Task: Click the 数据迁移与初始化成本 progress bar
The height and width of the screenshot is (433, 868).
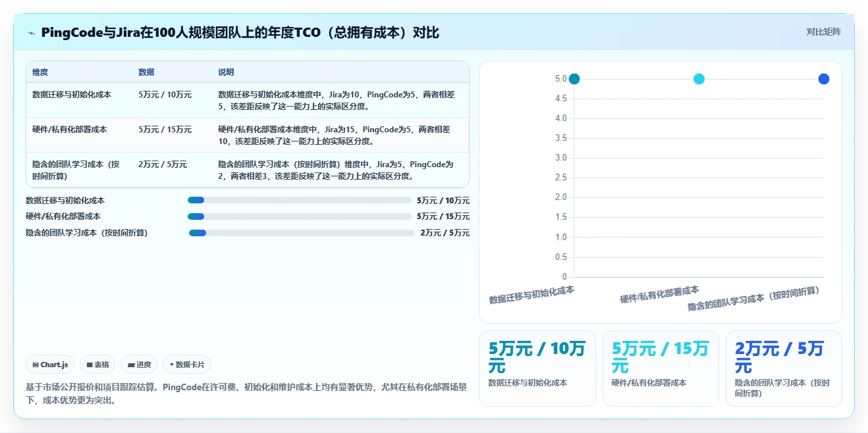Action: 299,200
